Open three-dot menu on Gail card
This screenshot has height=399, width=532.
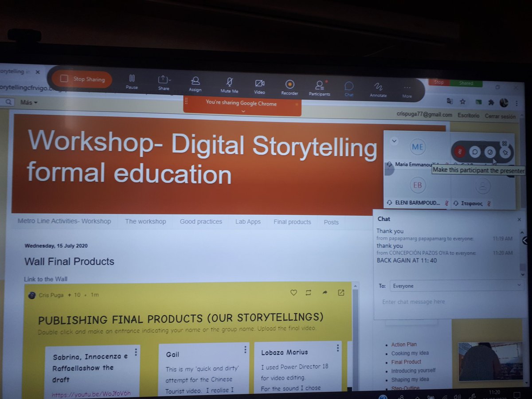coord(245,350)
